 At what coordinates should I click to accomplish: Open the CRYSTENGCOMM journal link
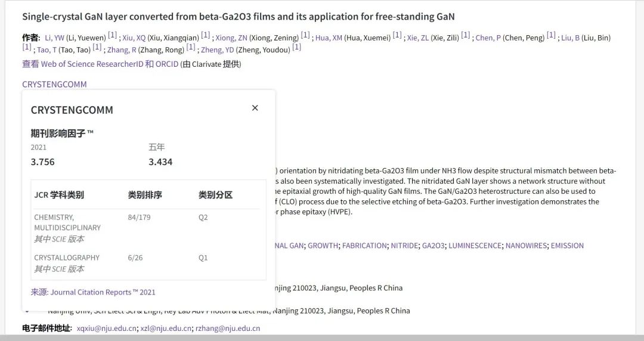tap(54, 84)
